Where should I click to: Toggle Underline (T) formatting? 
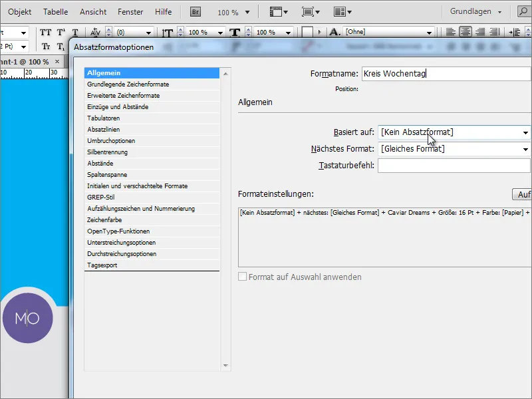coord(75,33)
